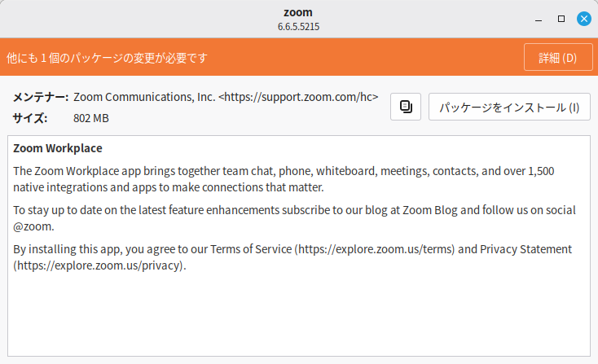Click the @zoom social handle text
Image resolution: width=598 pixels, height=364 pixels.
33,226
